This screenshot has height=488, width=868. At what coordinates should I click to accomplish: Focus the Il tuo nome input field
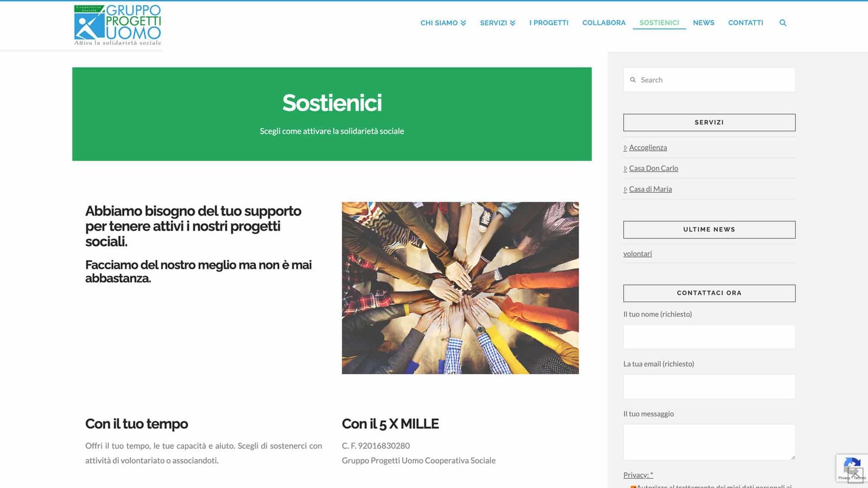pyautogui.click(x=709, y=337)
